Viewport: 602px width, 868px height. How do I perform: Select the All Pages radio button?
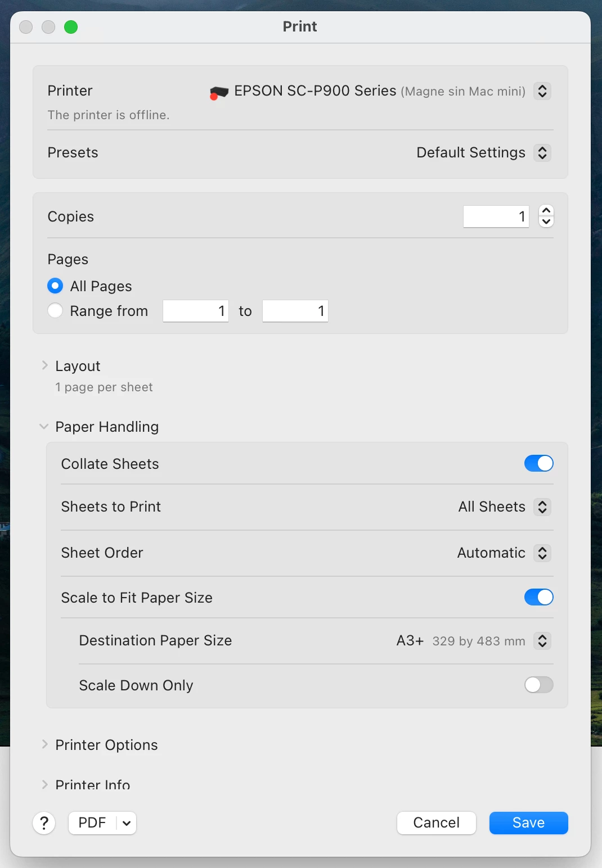(x=55, y=286)
